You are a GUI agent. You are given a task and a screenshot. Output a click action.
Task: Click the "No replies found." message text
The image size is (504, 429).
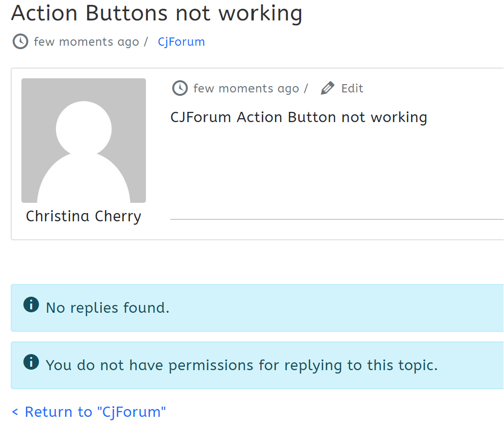tap(108, 308)
